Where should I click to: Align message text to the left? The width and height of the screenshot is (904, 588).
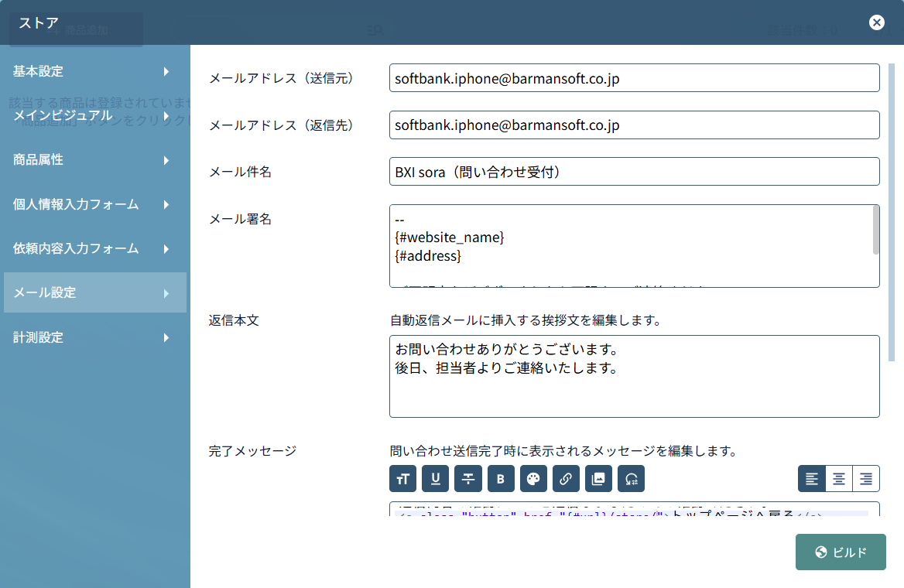812,478
